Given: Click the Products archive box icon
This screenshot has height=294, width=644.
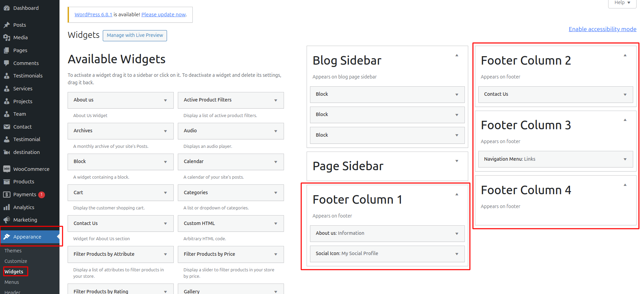Looking at the screenshot, I should tap(6, 182).
